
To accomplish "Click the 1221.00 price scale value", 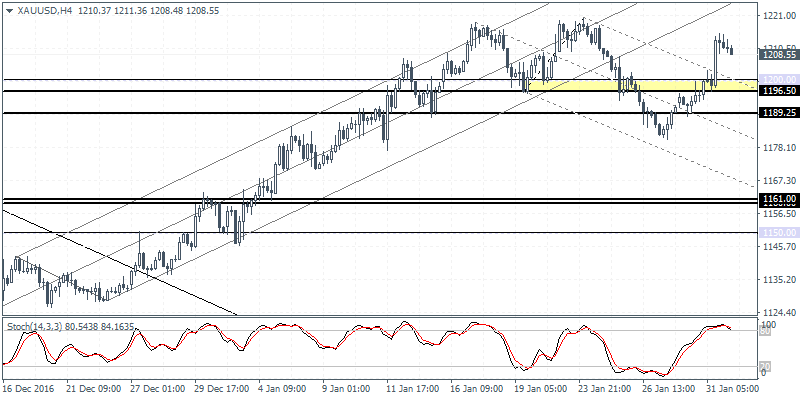I will click(777, 16).
